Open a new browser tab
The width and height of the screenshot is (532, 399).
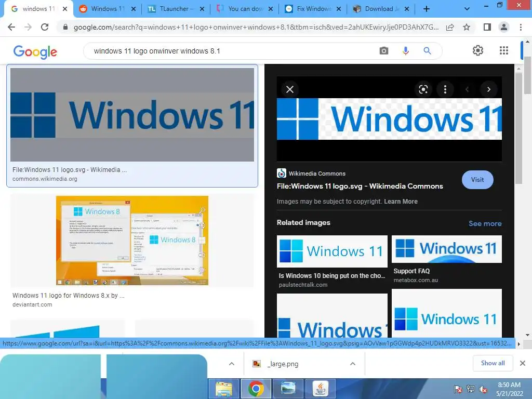(427, 9)
